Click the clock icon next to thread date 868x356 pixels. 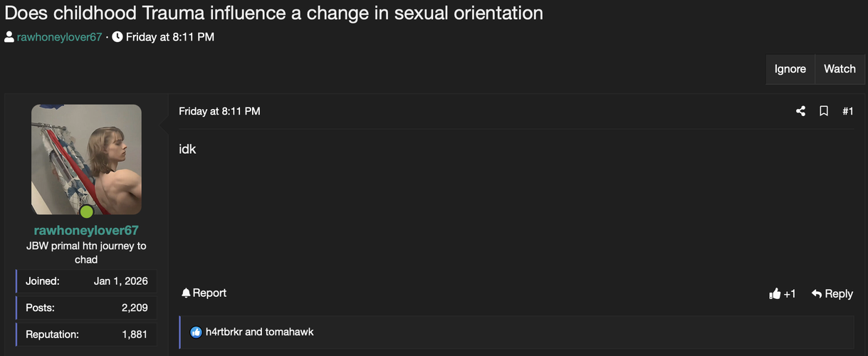coord(117,37)
